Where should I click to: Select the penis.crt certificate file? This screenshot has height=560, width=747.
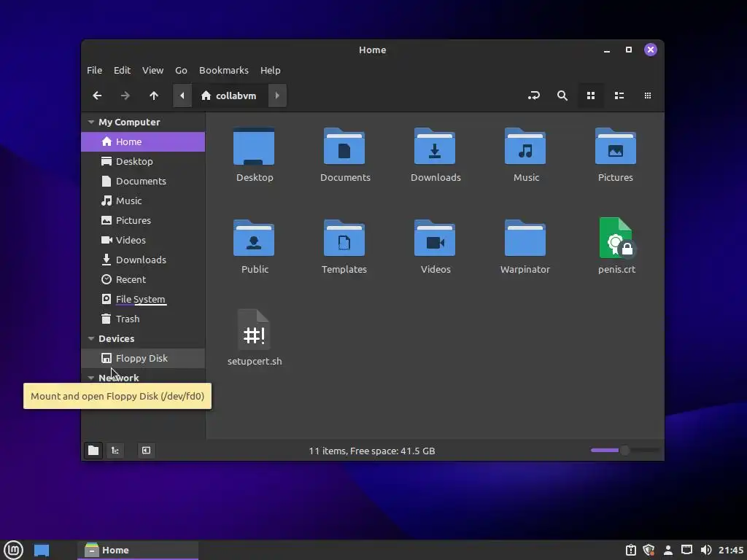coord(616,238)
